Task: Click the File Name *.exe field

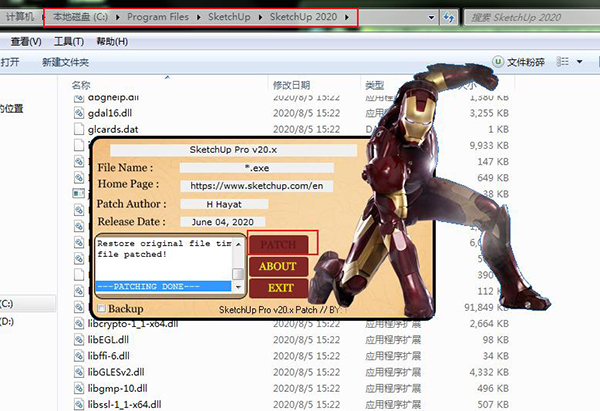Action: pos(257,168)
